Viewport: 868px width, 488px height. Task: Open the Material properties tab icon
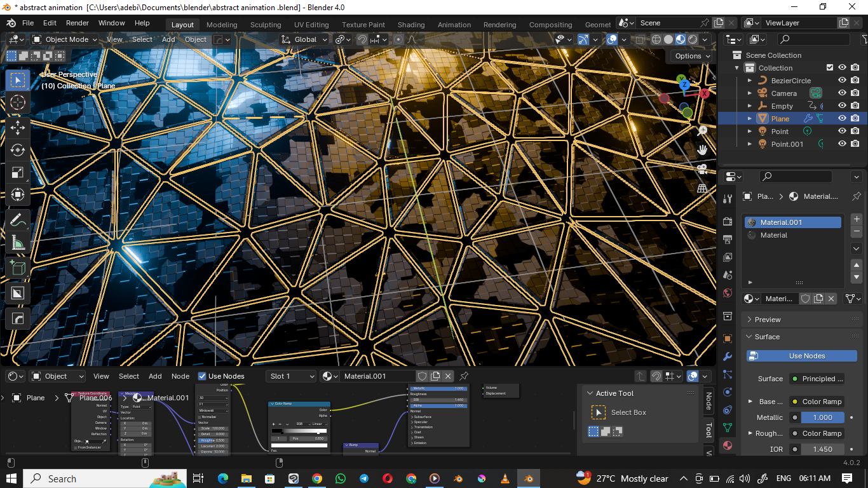click(x=728, y=445)
